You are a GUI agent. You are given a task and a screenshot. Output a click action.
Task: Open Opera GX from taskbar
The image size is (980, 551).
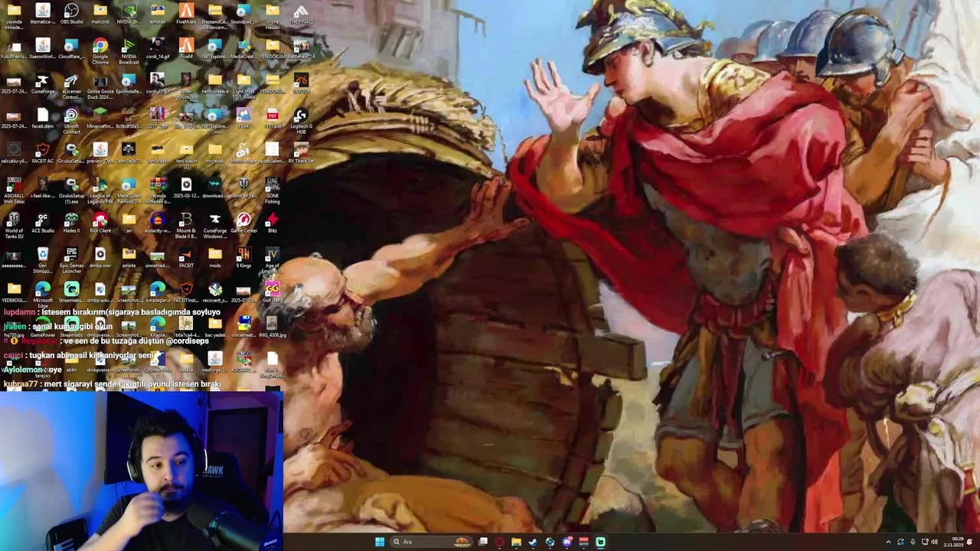[x=500, y=542]
